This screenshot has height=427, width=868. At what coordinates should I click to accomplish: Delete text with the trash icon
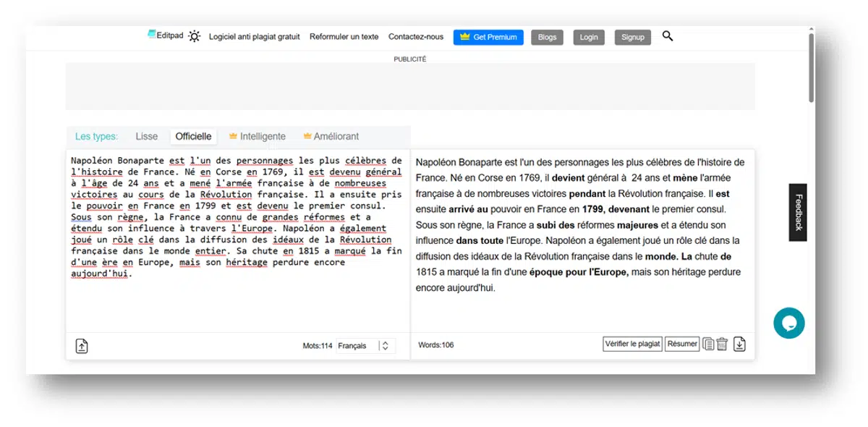click(722, 344)
